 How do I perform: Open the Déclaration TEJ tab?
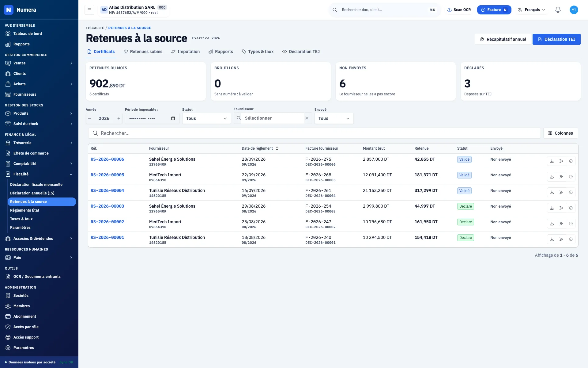(301, 52)
